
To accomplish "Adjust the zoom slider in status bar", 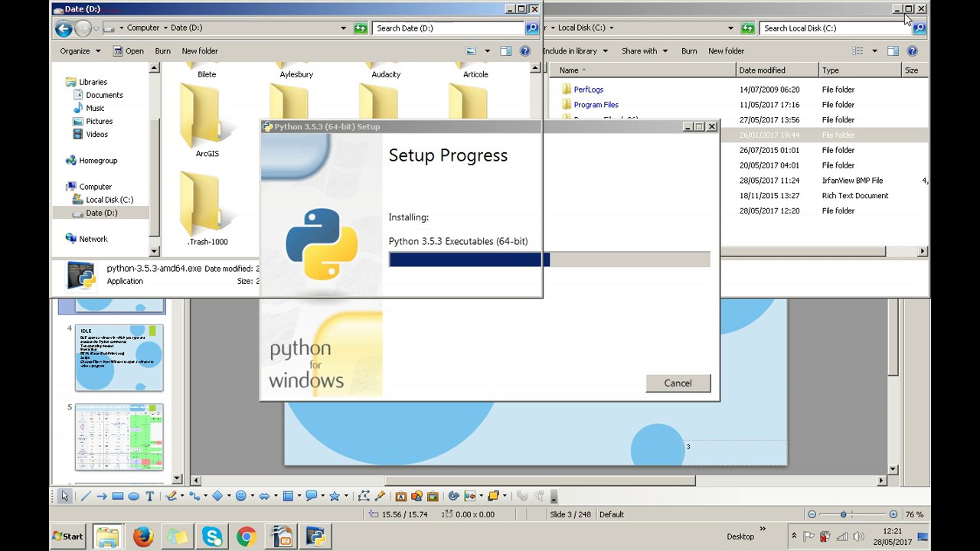I will coord(844,514).
